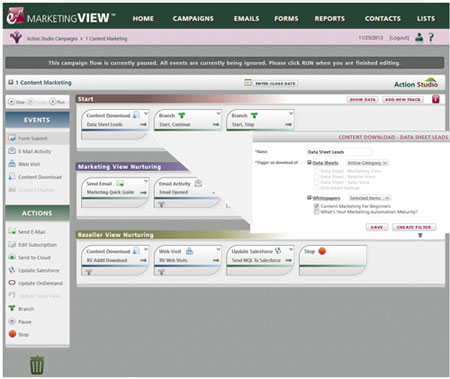
Task: Click the Send E-Mail action icon
Action: 12,231
